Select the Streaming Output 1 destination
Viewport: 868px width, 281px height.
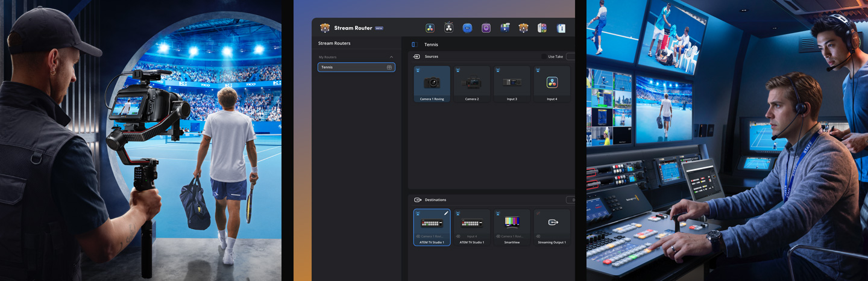[552, 227]
